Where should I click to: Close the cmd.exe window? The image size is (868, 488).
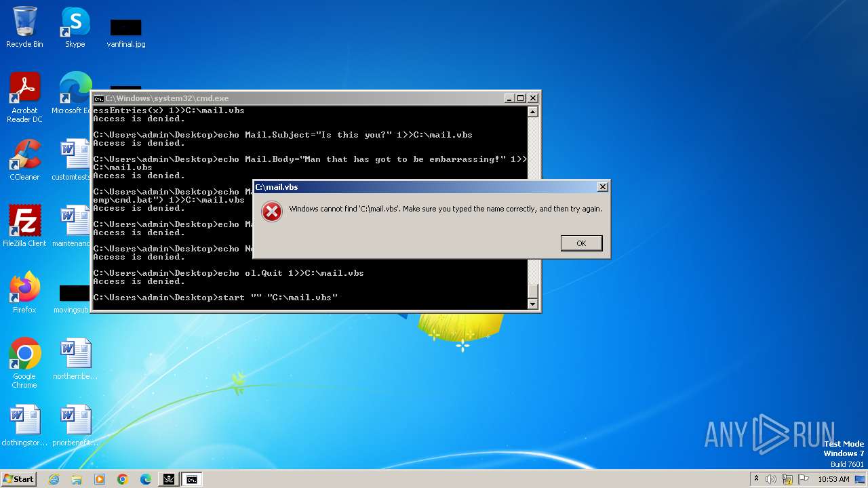[x=532, y=98]
